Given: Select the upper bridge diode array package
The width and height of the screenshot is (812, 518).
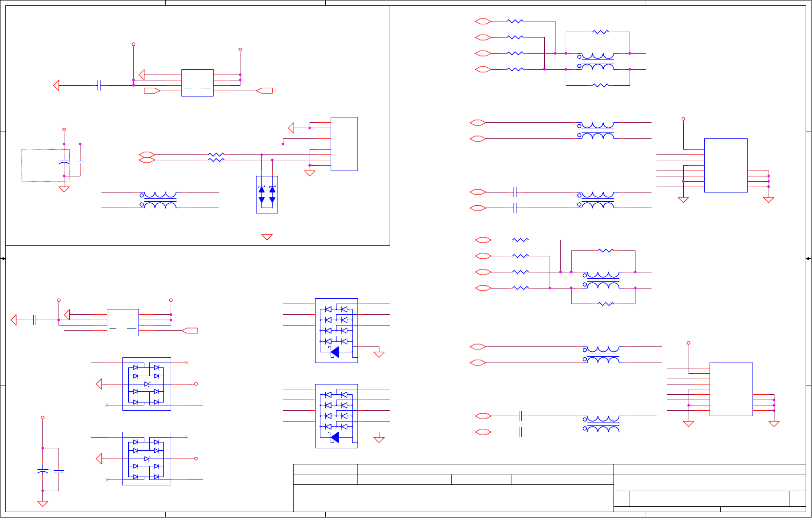Looking at the screenshot, I should [147, 384].
